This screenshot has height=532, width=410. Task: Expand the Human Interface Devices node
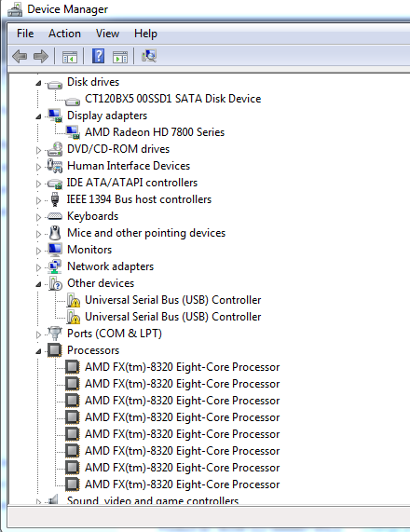pos(38,167)
